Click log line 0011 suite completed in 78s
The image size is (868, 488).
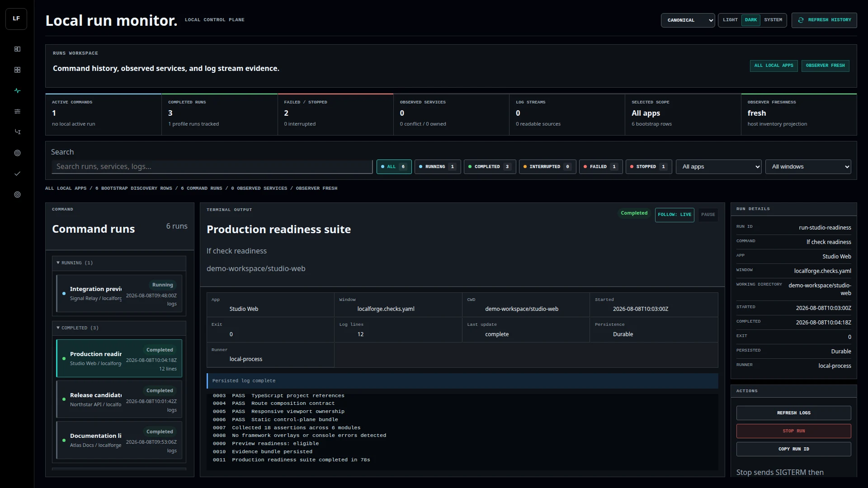(x=291, y=460)
